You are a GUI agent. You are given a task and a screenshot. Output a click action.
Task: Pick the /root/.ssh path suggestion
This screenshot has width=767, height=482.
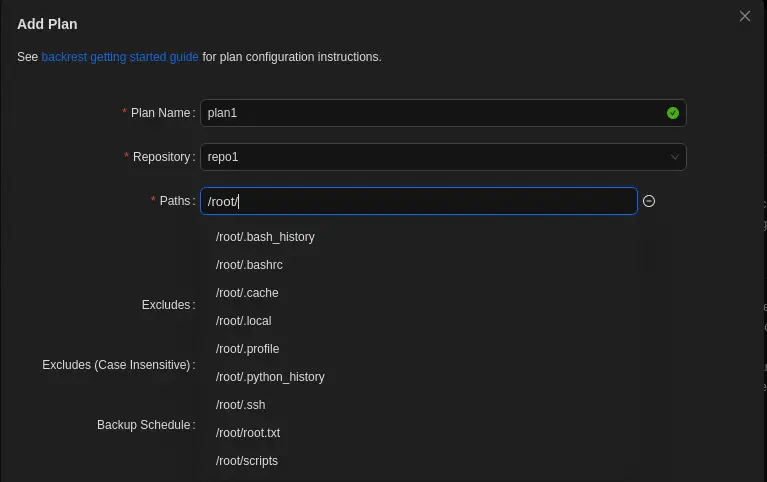coord(240,405)
